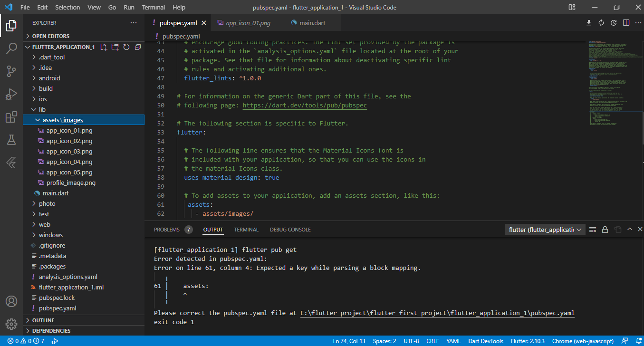Open app_icon_03.png in explorer
Image resolution: width=644 pixels, height=346 pixels.
click(84, 151)
